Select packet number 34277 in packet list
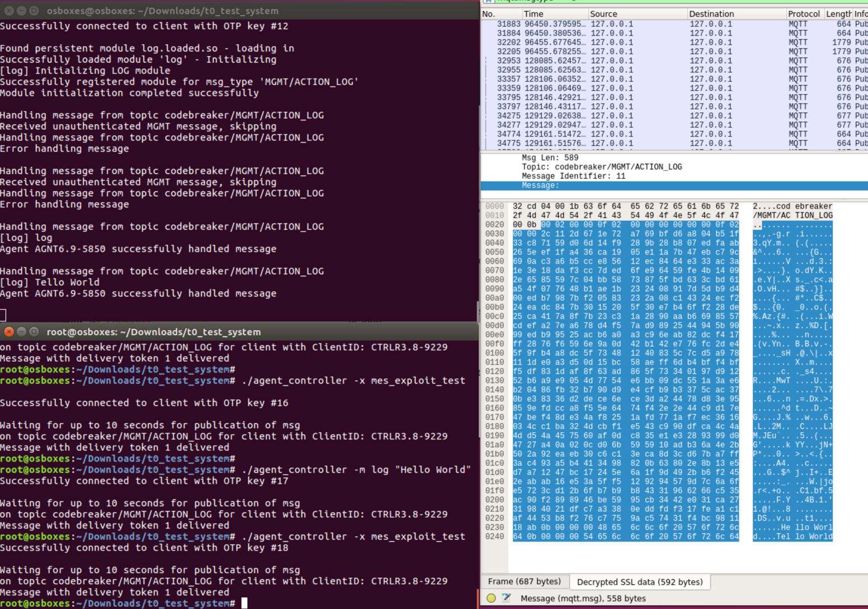Viewport: 868px width, 609px height. click(x=674, y=125)
